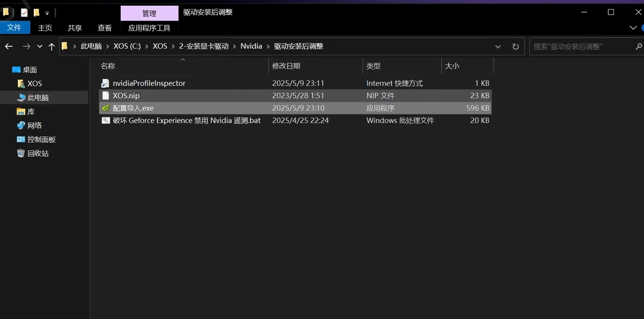Viewport: 644px width, 319px height.
Task: Click the Geforce Experience .bat file icon
Action: tap(106, 120)
